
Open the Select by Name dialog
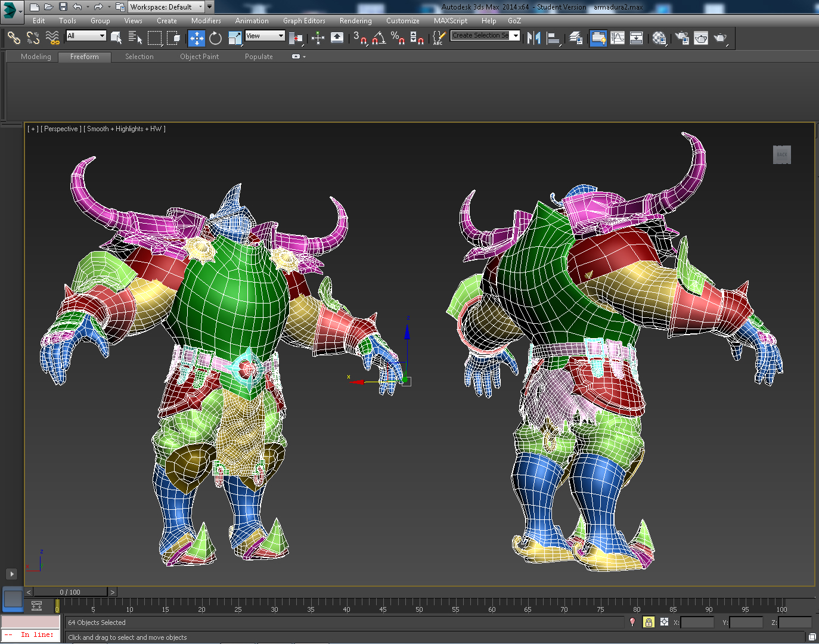click(135, 38)
